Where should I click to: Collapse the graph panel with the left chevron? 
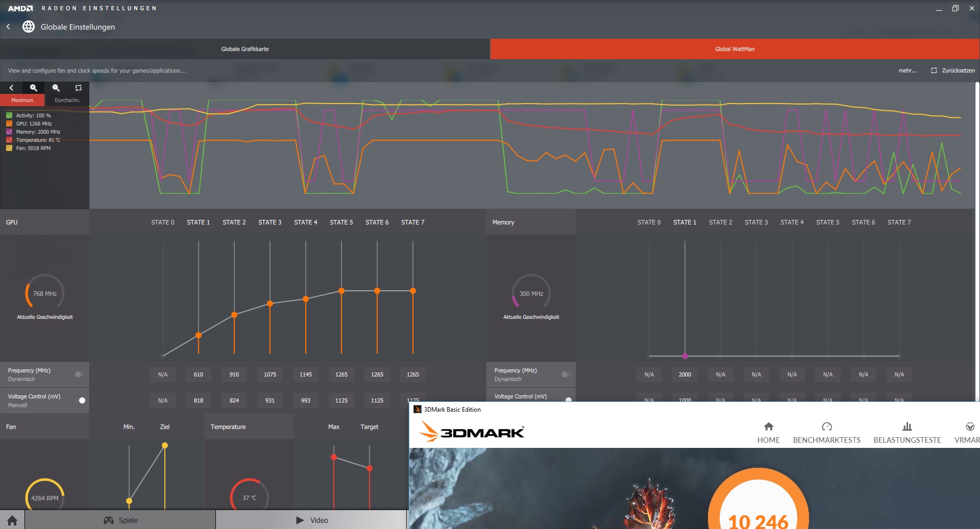[11, 88]
